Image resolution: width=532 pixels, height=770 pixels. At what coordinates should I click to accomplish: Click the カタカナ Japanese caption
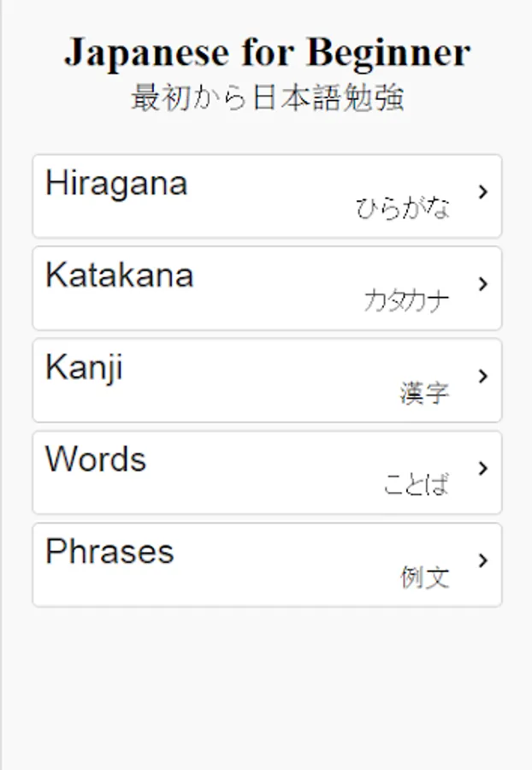tap(407, 301)
